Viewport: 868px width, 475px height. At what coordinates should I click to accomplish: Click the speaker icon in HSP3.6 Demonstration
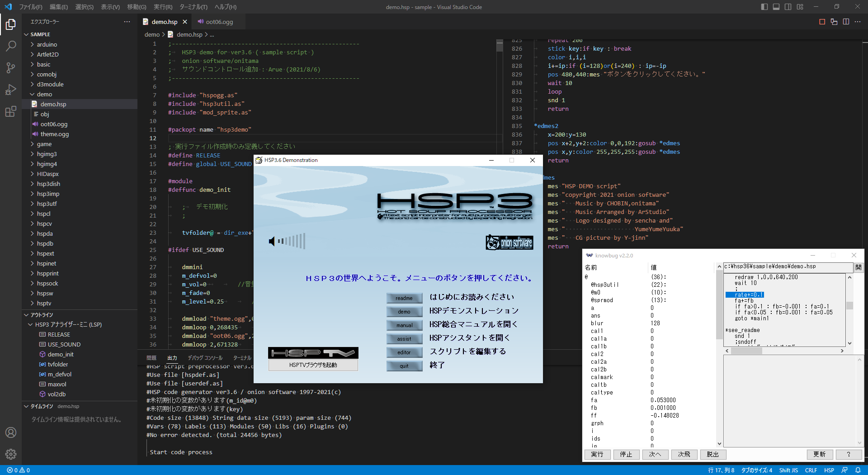271,241
